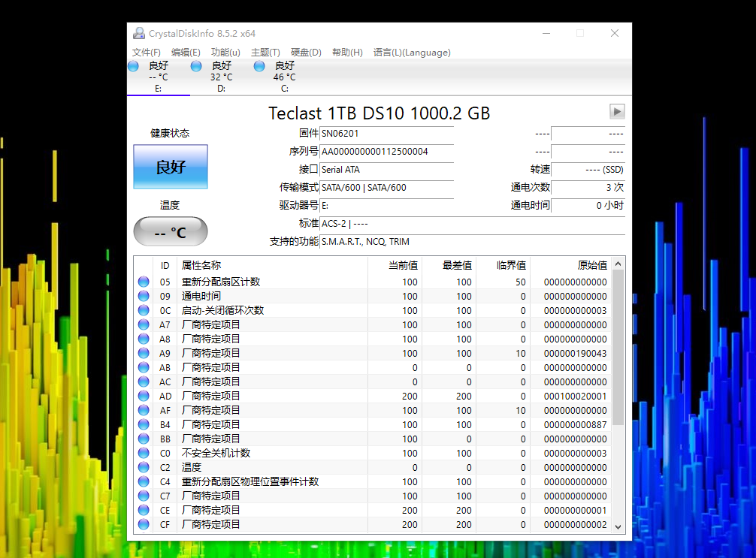
Task: Click the status orb for attribute CF
Action: (x=144, y=523)
